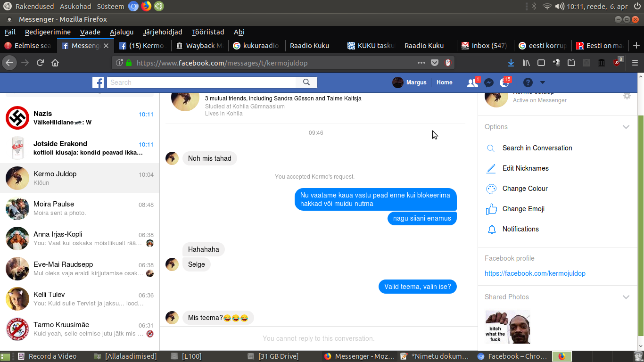The width and height of the screenshot is (644, 362).
Task: Launch Firefox from top panel launcher
Action: [x=146, y=6]
